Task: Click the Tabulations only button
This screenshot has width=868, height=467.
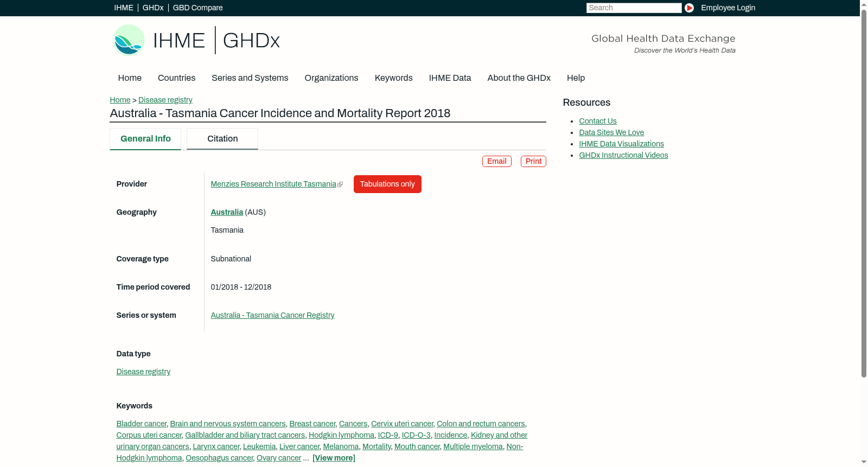Action: pos(387,184)
